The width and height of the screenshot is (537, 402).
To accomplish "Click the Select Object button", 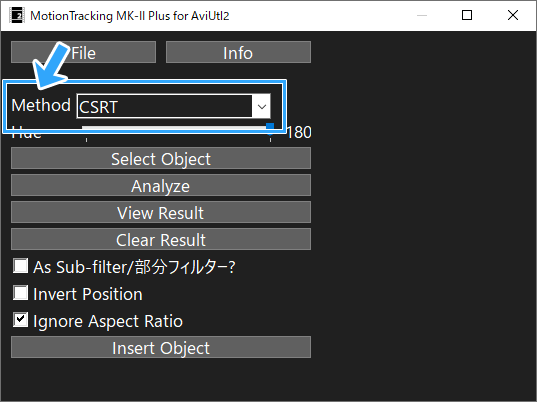I will point(161,159).
